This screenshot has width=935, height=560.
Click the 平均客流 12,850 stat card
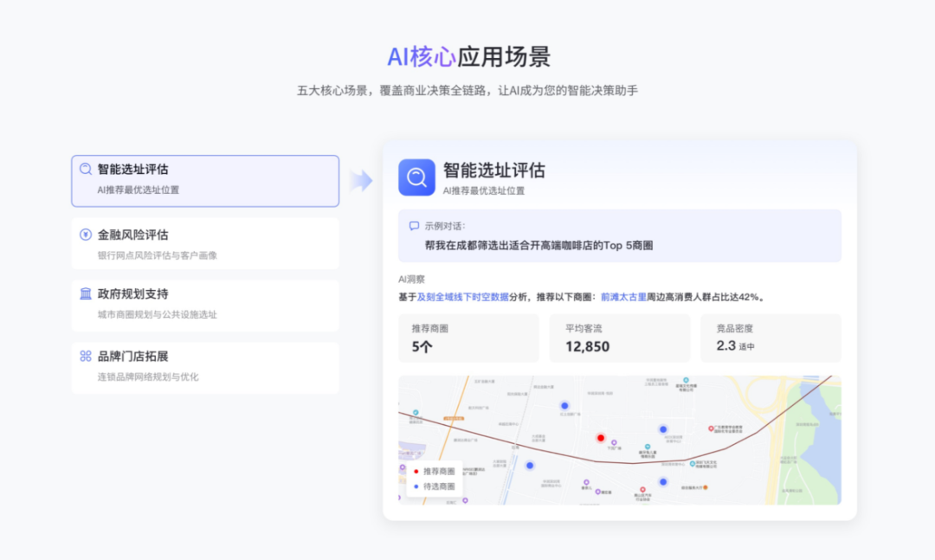(620, 338)
